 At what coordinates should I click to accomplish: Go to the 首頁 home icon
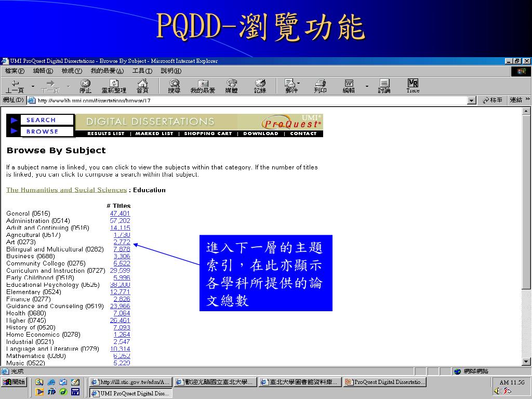click(142, 86)
